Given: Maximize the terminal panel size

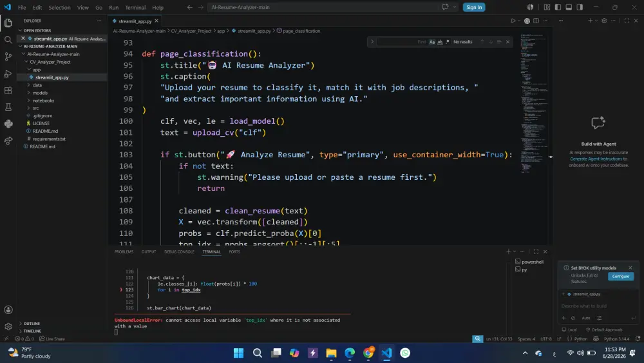Looking at the screenshot, I should [x=536, y=251].
